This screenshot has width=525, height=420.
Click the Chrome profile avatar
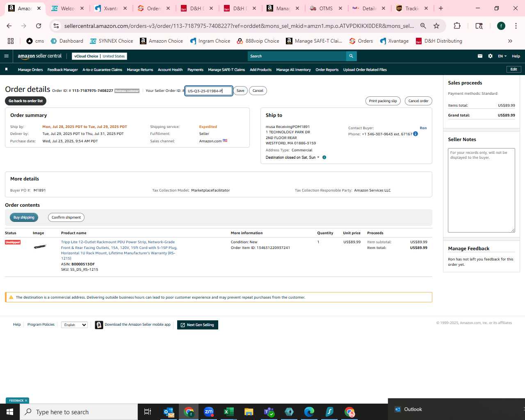click(501, 26)
